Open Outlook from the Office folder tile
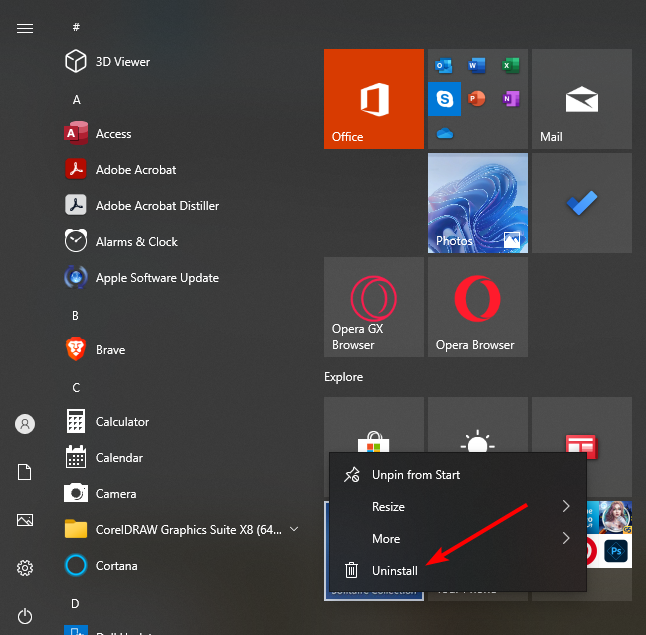646x635 pixels. coord(444,66)
